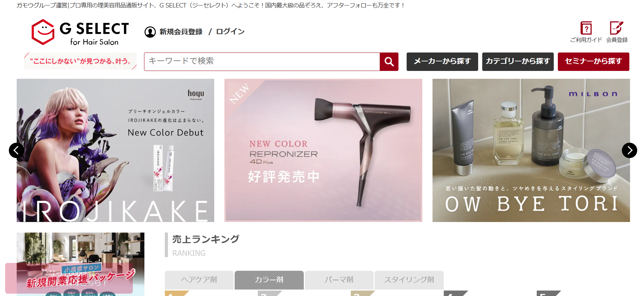Click the G SELECT house logo
The width and height of the screenshot is (644, 296).
tap(80, 32)
